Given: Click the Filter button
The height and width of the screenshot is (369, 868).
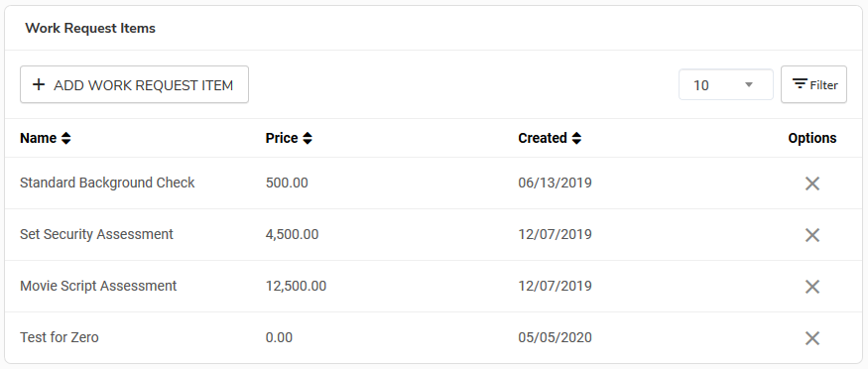Looking at the screenshot, I should (x=813, y=84).
